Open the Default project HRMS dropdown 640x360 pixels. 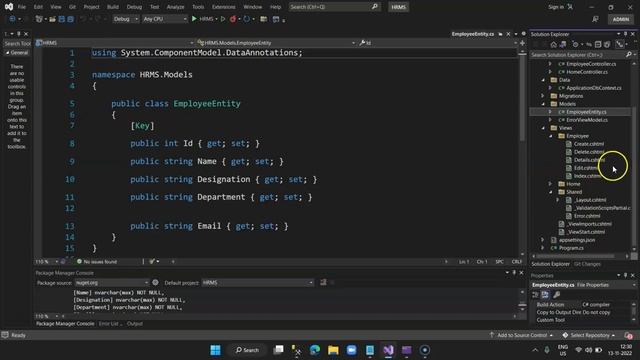[x=258, y=282]
